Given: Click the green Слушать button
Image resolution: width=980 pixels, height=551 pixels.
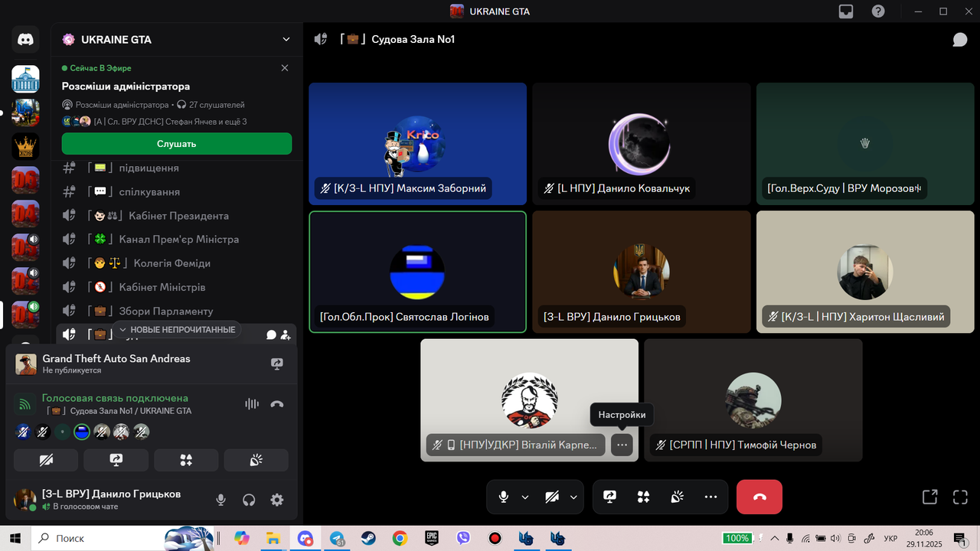Looking at the screenshot, I should click(177, 144).
